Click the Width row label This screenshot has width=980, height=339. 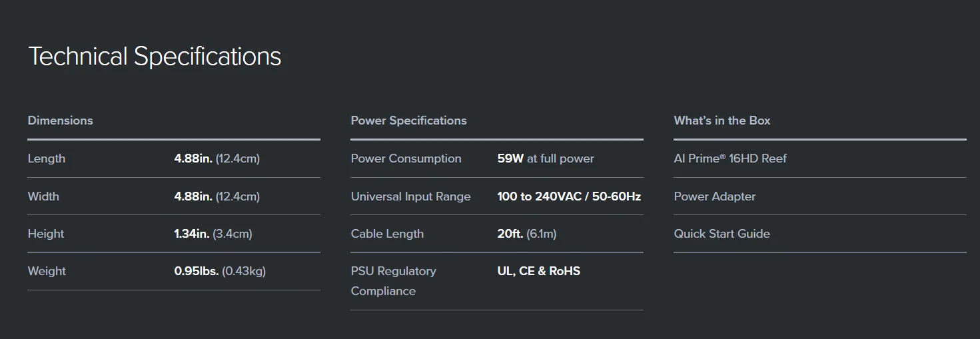pos(43,196)
